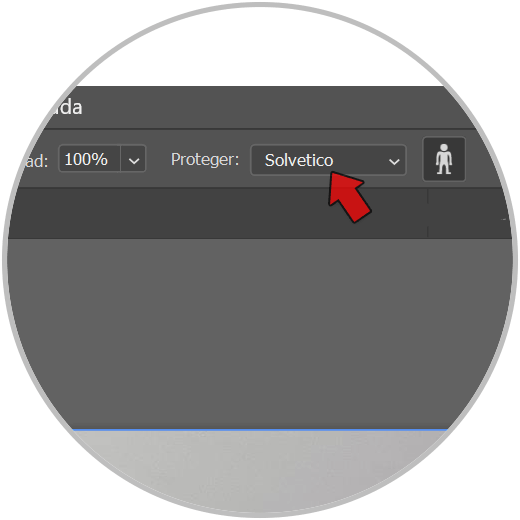The height and width of the screenshot is (520, 520).
Task: Click the horizontal ruler strip below options bar
Action: click(260, 213)
